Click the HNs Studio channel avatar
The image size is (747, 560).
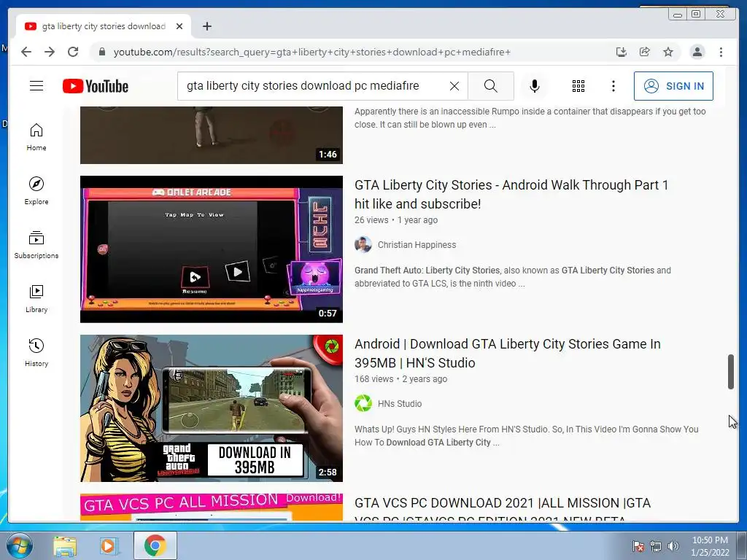point(363,403)
